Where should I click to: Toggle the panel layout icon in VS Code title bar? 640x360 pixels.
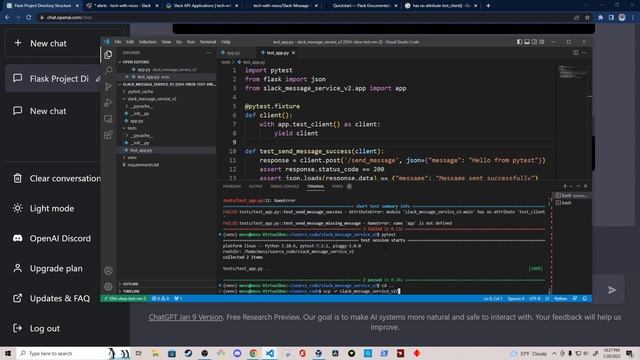pos(527,42)
